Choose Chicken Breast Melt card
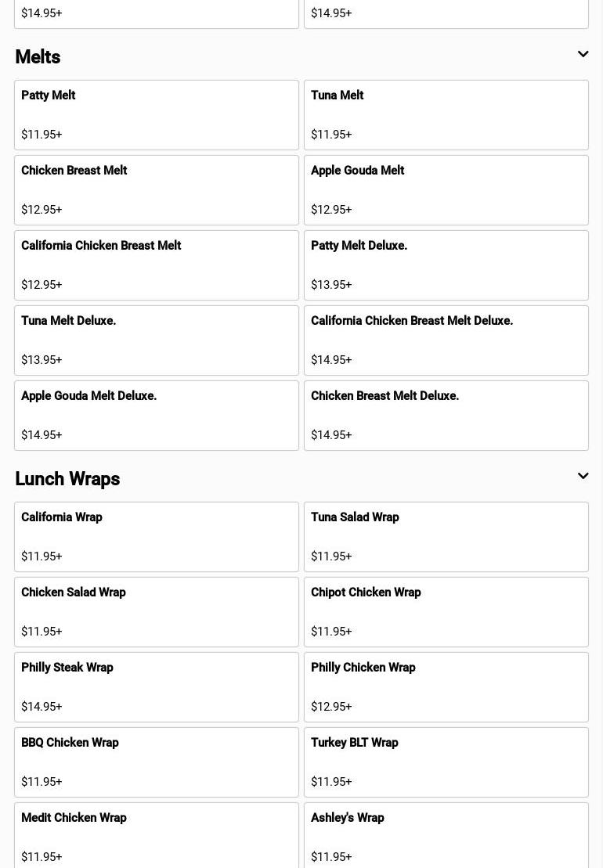Viewport: 603px width, 868px height. point(156,190)
